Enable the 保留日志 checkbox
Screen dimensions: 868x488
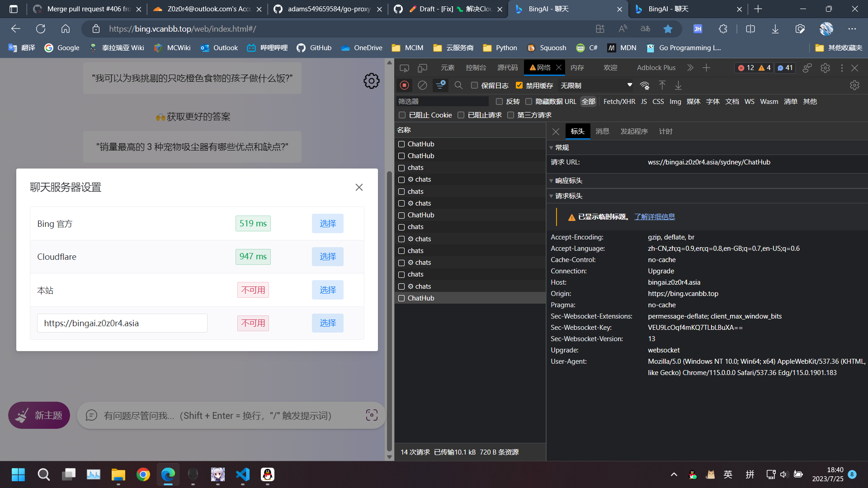(474, 85)
